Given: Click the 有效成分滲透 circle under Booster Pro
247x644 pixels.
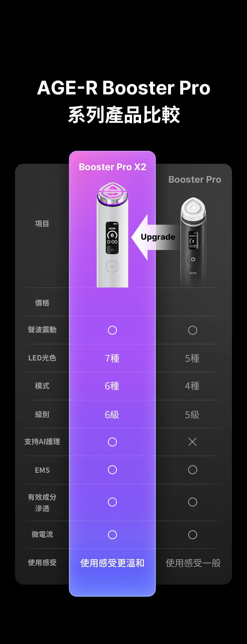Looking at the screenshot, I should click(x=192, y=502).
